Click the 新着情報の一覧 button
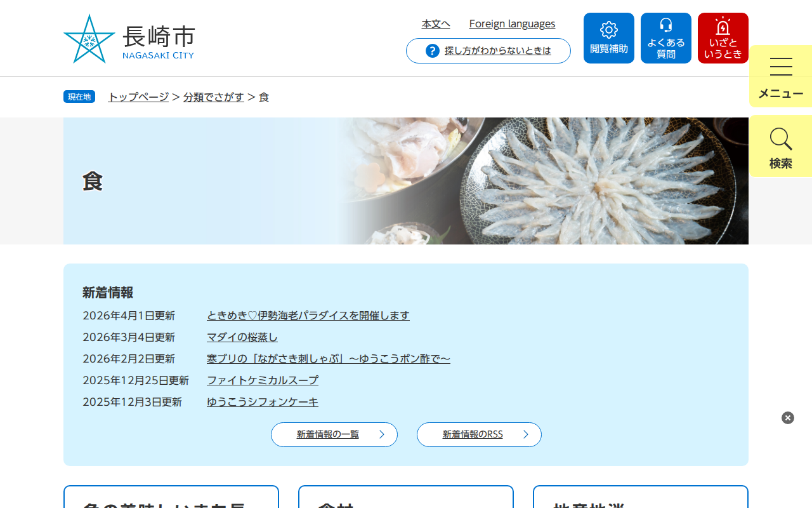 tap(334, 434)
